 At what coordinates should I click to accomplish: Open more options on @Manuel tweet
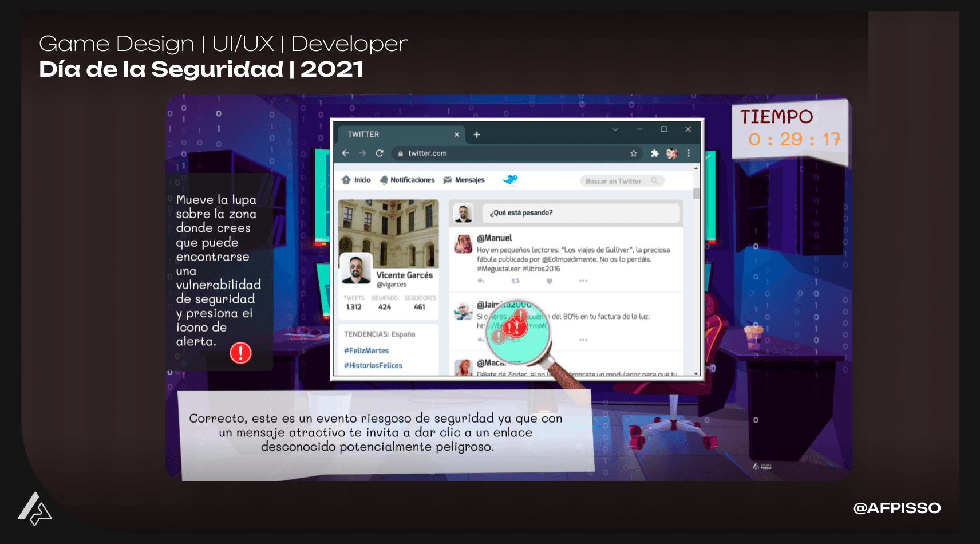(x=583, y=281)
